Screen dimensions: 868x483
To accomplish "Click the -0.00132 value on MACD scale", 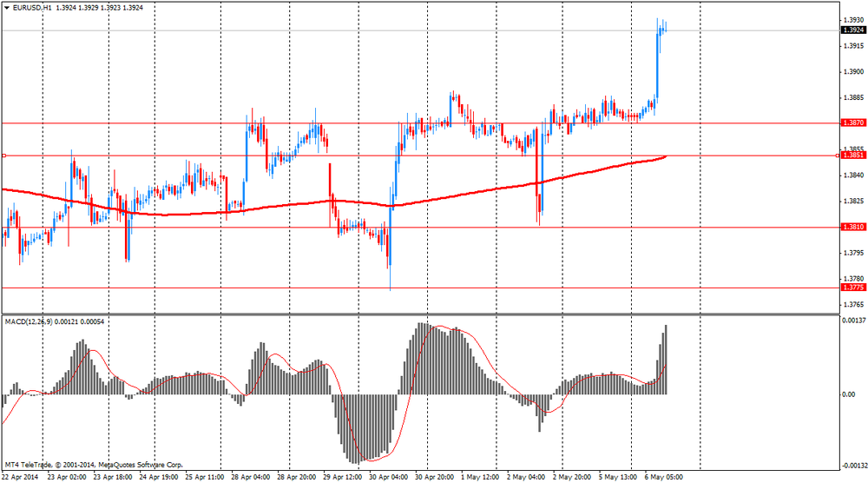I will (x=852, y=465).
